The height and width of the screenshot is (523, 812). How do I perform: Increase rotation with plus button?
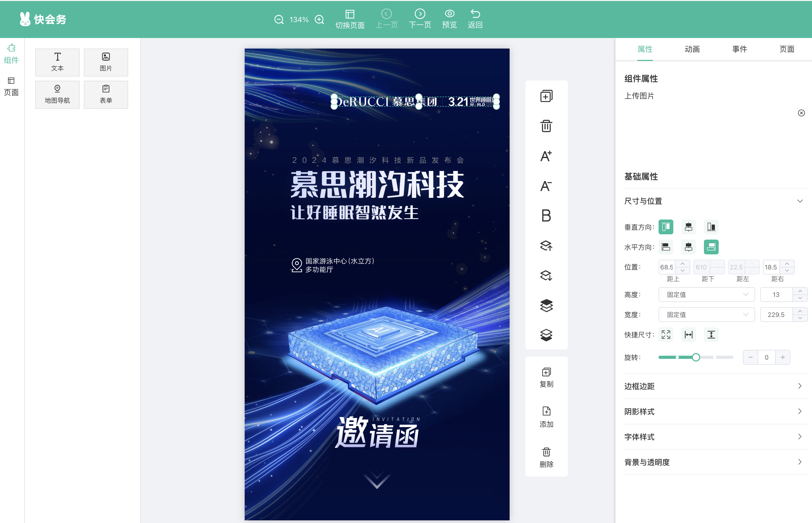tap(782, 357)
